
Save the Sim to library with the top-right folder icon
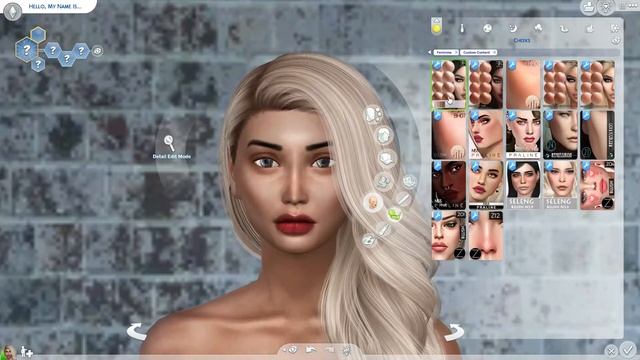point(589,7)
